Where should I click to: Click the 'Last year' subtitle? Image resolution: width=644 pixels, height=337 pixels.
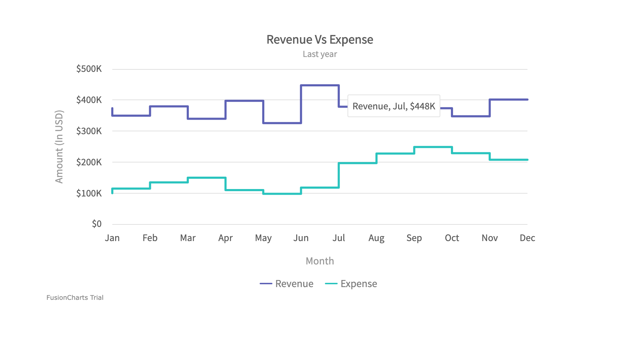coord(320,54)
